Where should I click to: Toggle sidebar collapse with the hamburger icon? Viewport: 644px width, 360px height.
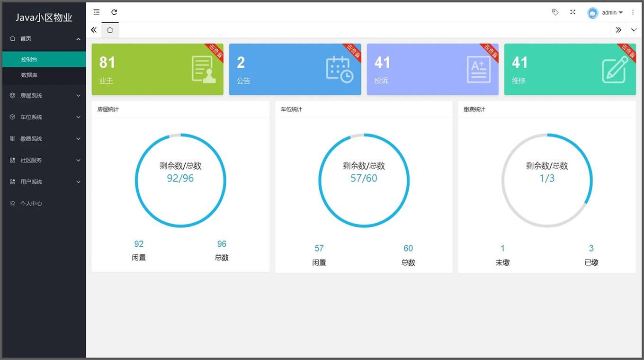pyautogui.click(x=97, y=12)
